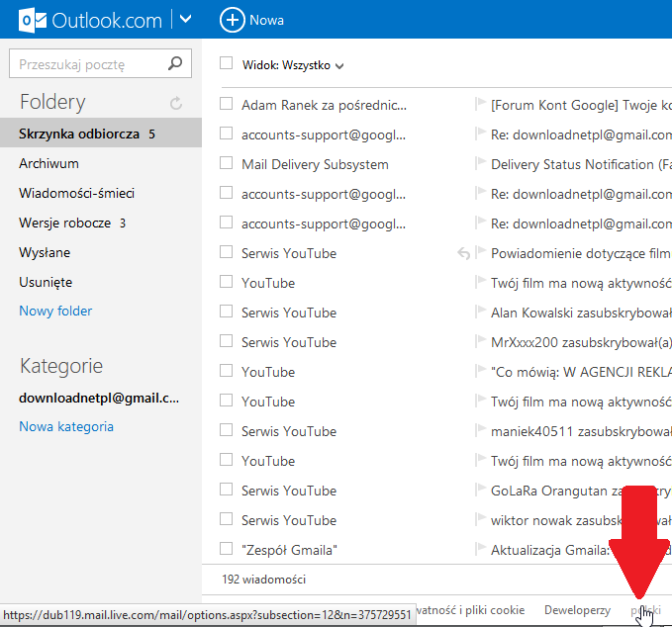Click the Nowa kategoria link

pos(66,426)
